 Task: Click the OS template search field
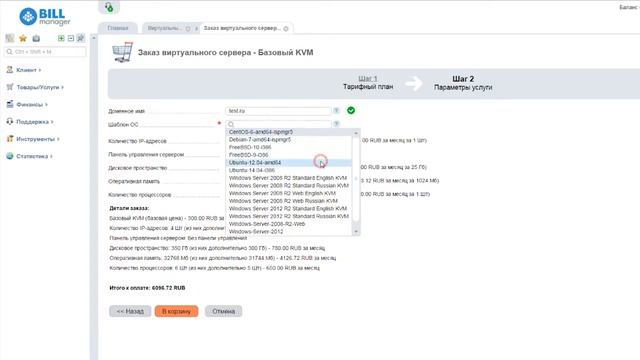(x=278, y=124)
